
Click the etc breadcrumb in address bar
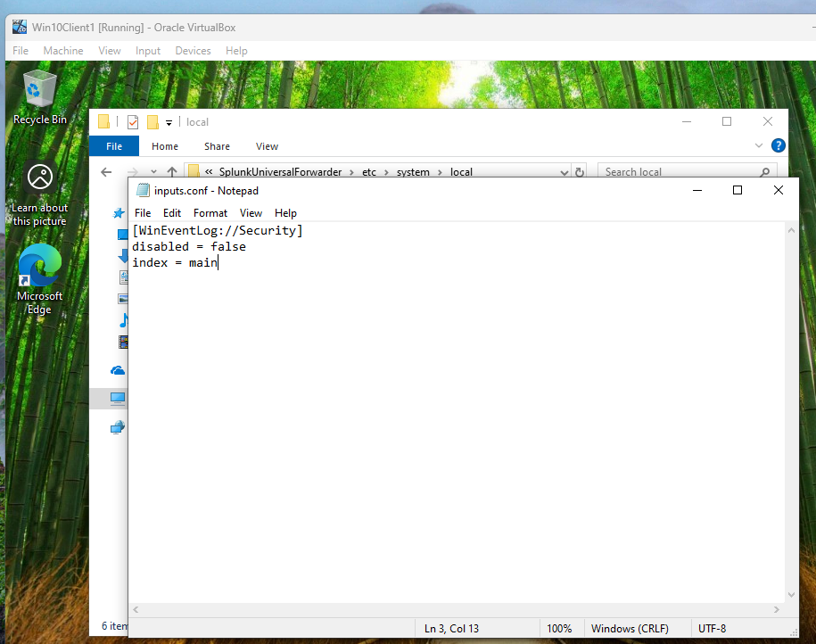[369, 172]
